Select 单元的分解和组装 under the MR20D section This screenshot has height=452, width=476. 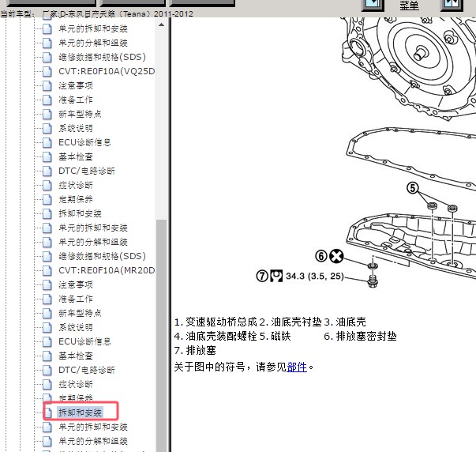point(93,441)
